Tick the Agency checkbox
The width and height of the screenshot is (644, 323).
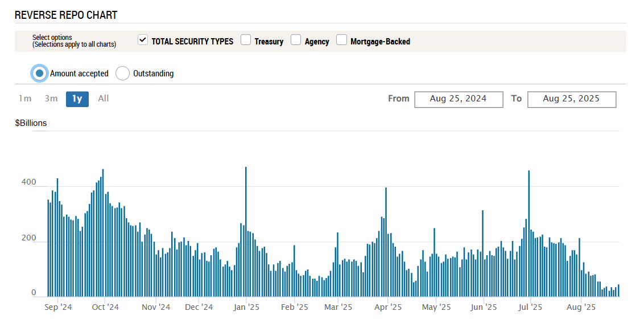coord(296,40)
